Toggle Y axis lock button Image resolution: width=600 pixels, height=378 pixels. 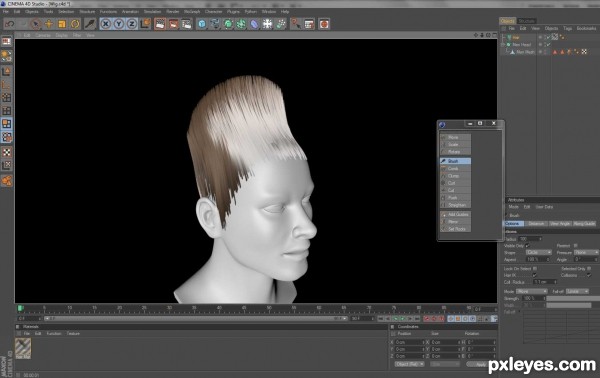[x=119, y=24]
